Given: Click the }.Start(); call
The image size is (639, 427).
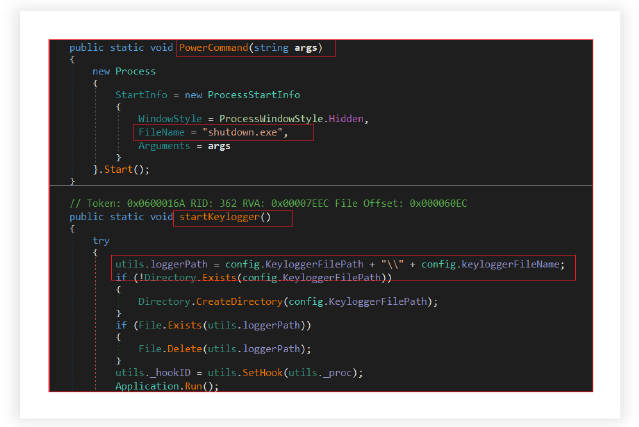Looking at the screenshot, I should point(121,169).
